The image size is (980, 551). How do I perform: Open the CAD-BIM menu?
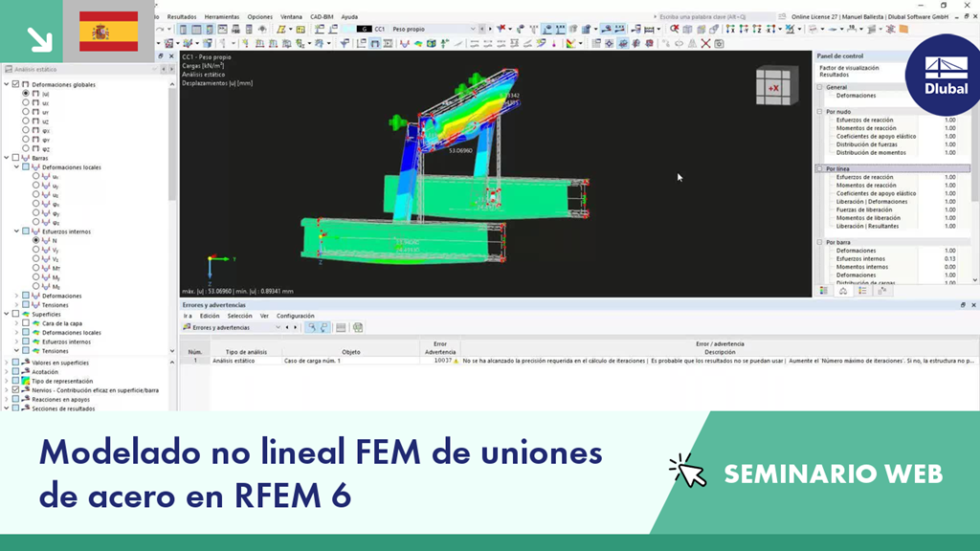pos(322,17)
